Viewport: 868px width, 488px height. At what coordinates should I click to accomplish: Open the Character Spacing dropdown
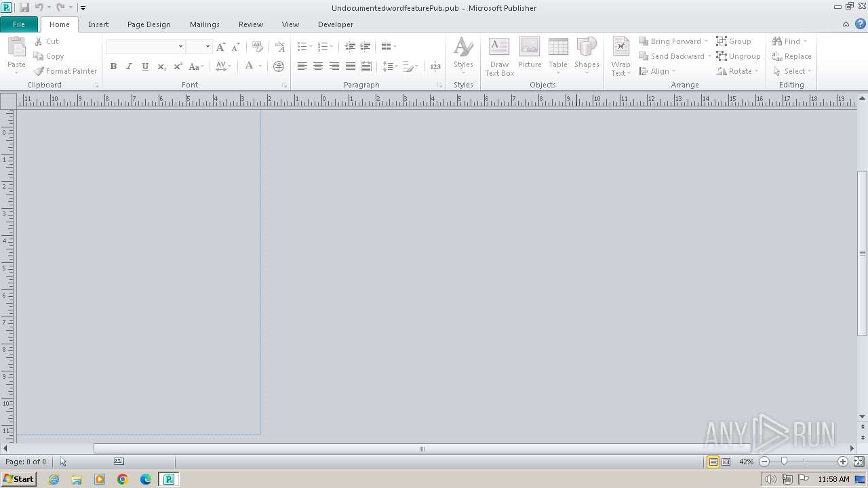(223, 66)
